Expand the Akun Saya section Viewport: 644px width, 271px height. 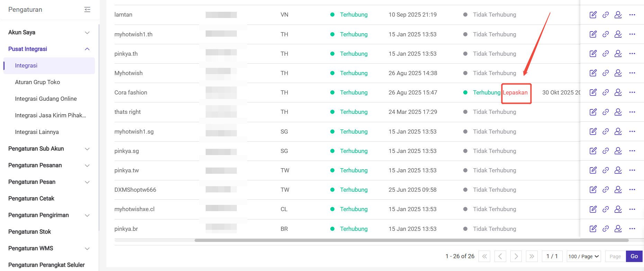(87, 33)
